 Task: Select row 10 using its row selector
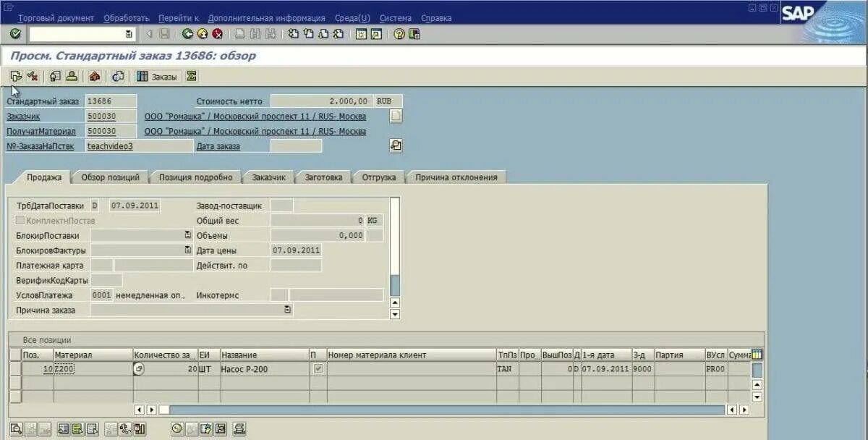(x=15, y=369)
